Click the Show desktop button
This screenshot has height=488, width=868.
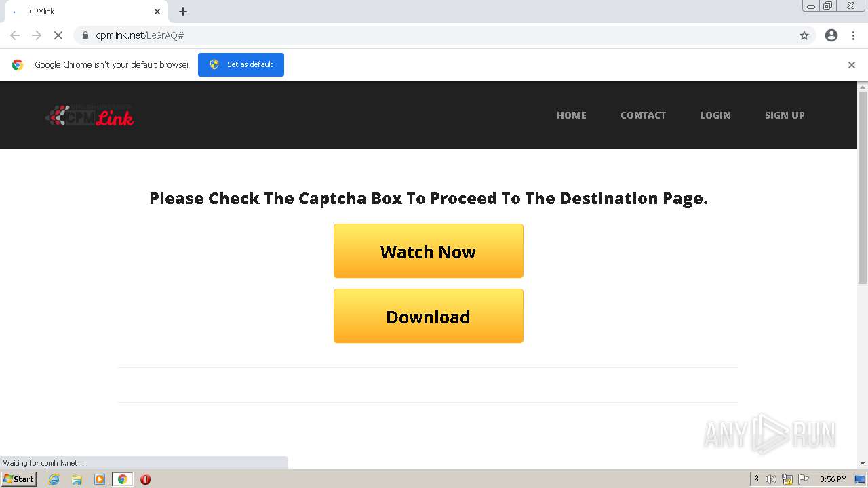click(x=861, y=479)
